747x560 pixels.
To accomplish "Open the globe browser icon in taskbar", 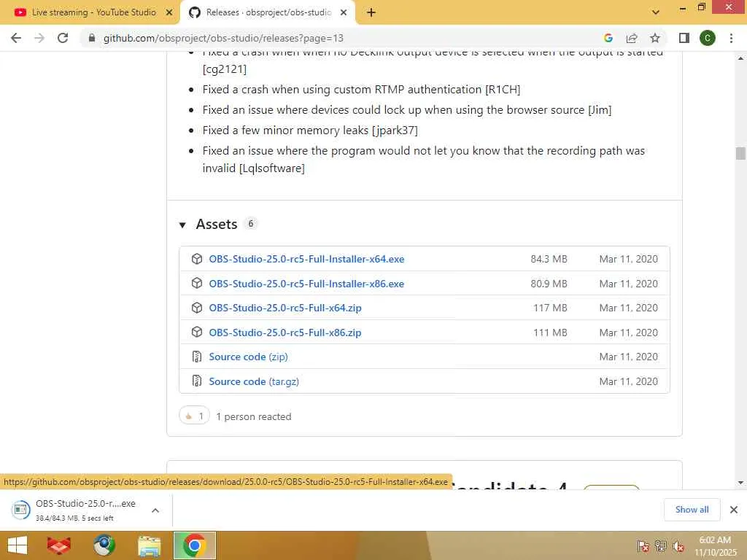I will click(x=104, y=545).
